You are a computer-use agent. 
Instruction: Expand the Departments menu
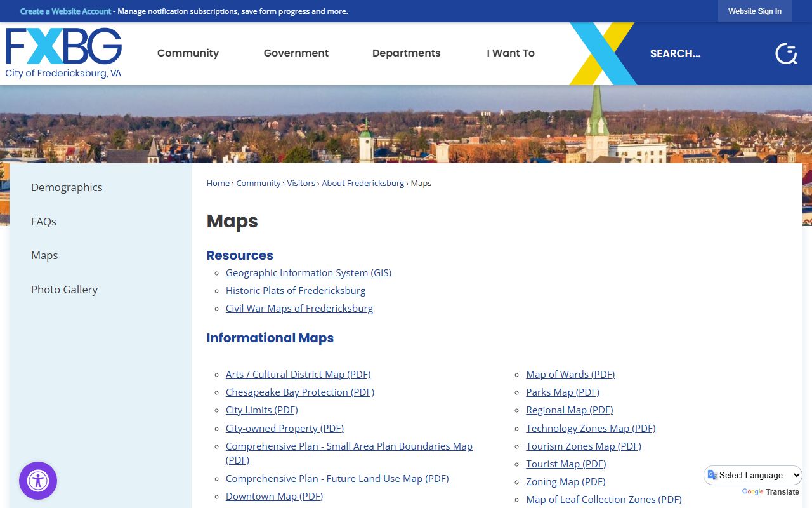406,53
